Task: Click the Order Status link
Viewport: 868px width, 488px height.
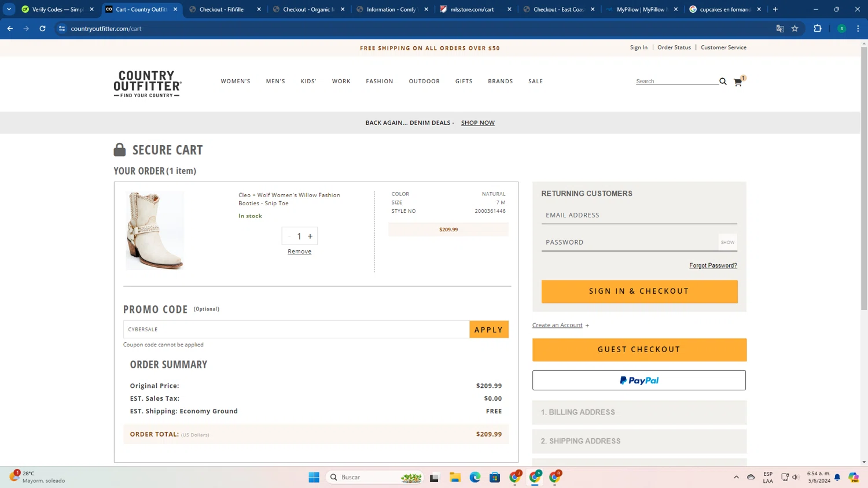Action: click(674, 47)
